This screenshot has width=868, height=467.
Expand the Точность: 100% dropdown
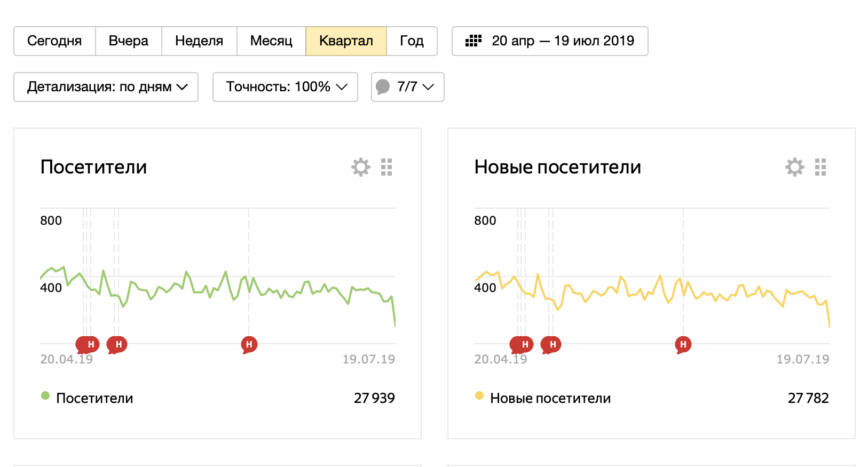click(x=285, y=87)
